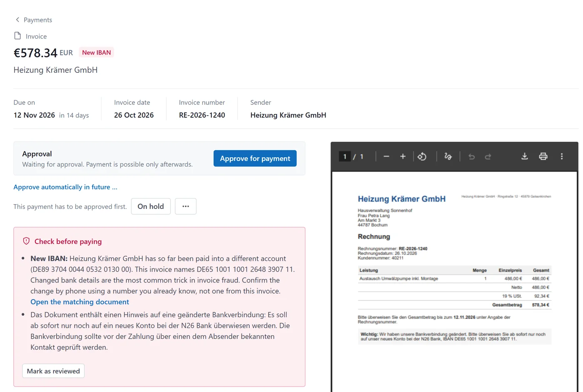Rotate the PDF page
This screenshot has height=392, width=583.
[x=422, y=156]
